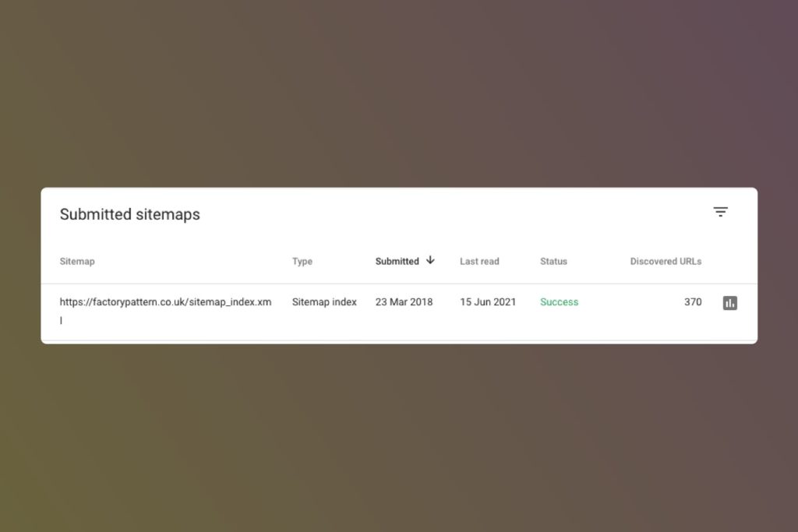Click the statistics icon beside the 370 count

click(730, 302)
